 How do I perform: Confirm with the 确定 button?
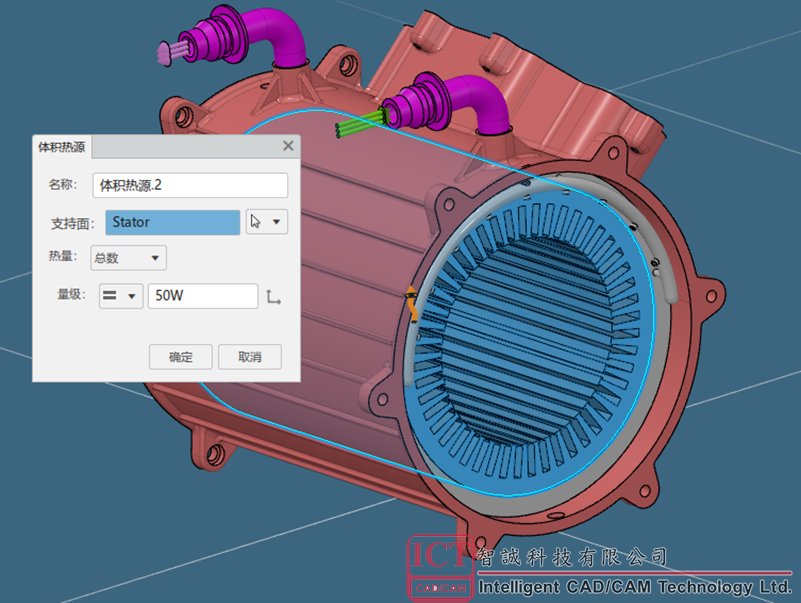point(180,357)
